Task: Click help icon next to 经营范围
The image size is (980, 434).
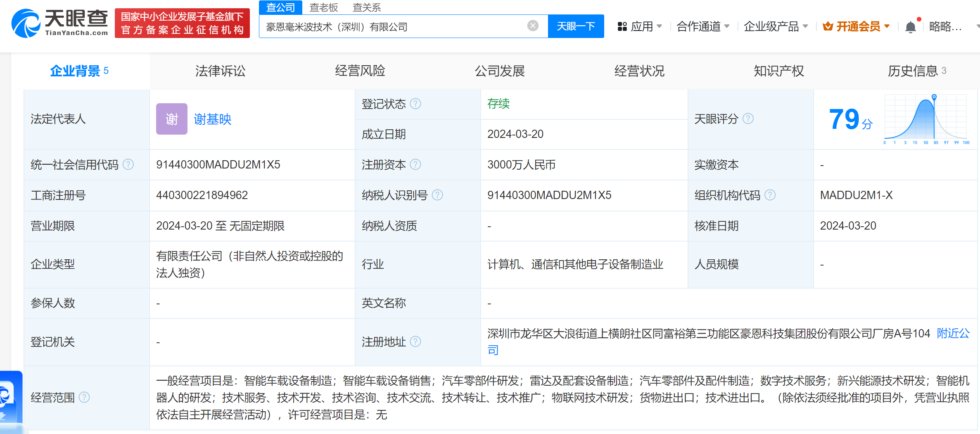Action: point(84,397)
